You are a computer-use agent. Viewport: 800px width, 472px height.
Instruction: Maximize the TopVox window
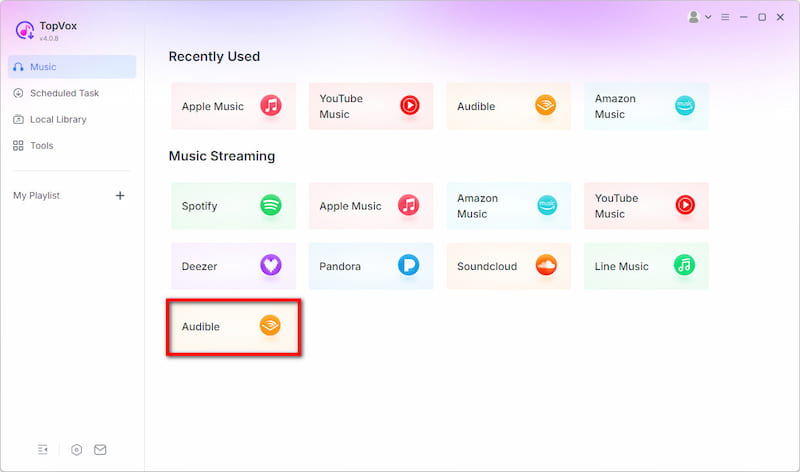762,17
